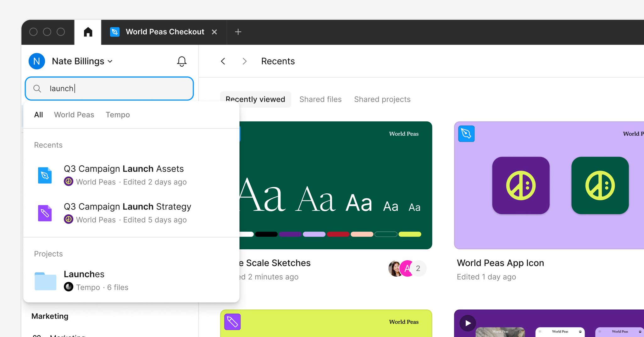Switch to Shared files tab
Screen dimensions: 644x337
pos(320,99)
